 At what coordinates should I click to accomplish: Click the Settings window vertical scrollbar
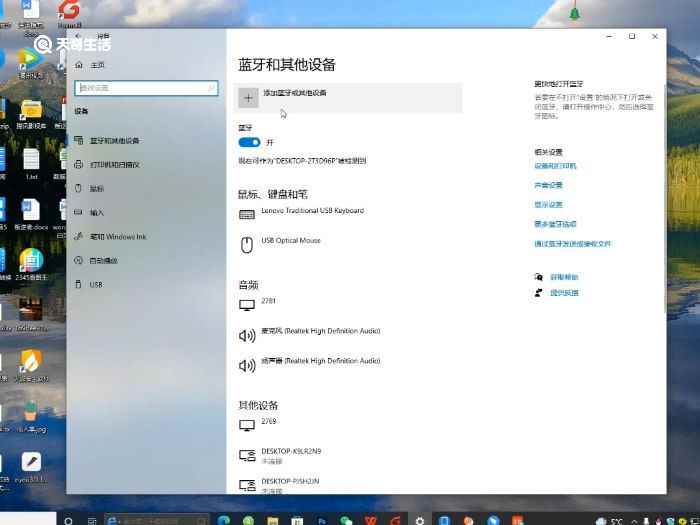(x=665, y=199)
